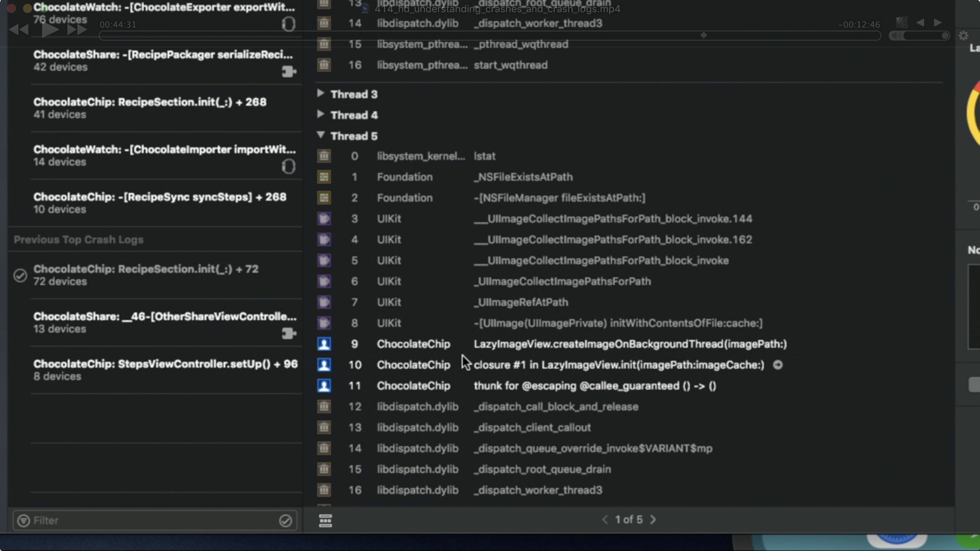Click the Foundation library icon on frame 1
This screenshot has width=980, height=551.
click(324, 177)
